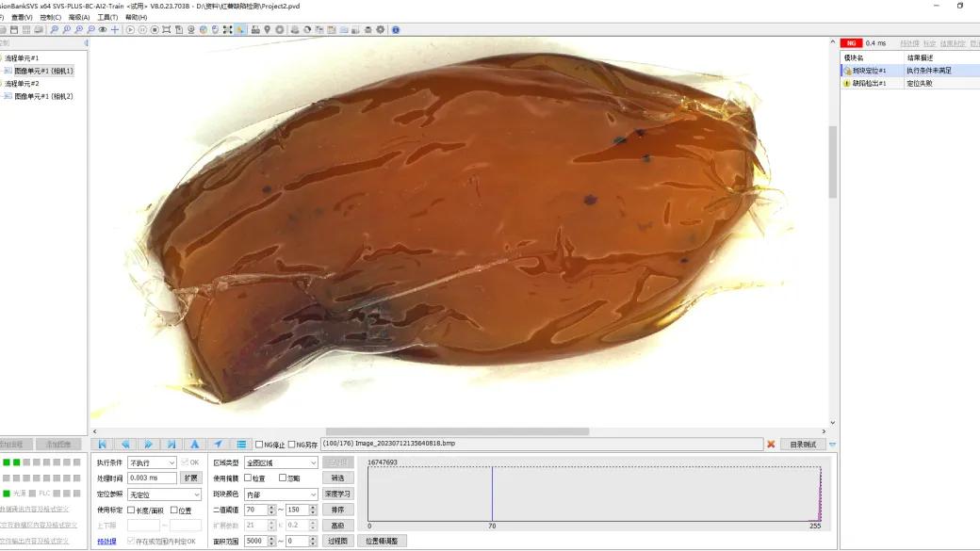Enable the NG停止 checkbox
980x551 pixels.
(259, 445)
